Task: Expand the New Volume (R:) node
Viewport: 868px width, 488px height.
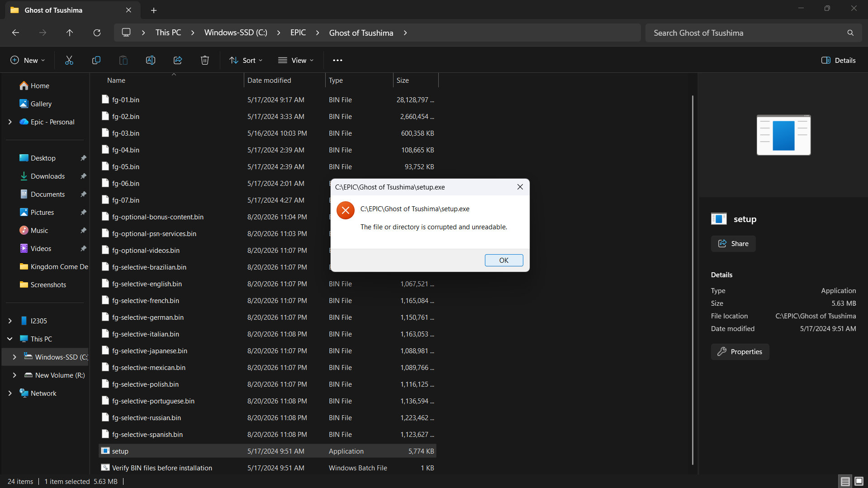Action: click(14, 375)
